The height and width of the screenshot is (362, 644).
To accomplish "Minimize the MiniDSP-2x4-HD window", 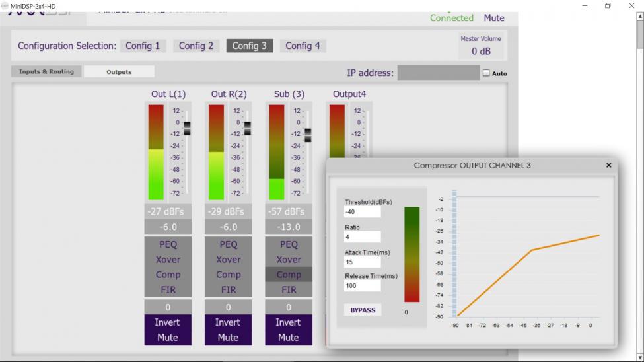I will coord(585,6).
